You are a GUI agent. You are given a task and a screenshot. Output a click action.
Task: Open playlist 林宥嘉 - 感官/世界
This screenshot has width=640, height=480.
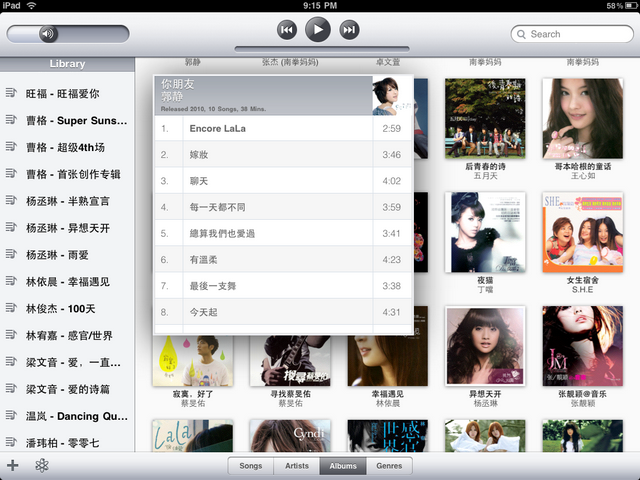click(x=67, y=336)
